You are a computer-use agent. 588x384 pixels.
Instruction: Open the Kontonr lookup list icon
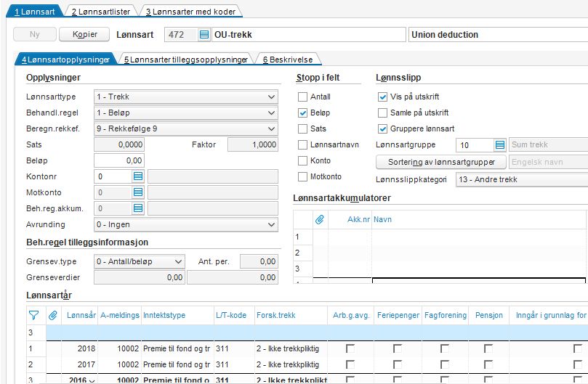coord(138,176)
